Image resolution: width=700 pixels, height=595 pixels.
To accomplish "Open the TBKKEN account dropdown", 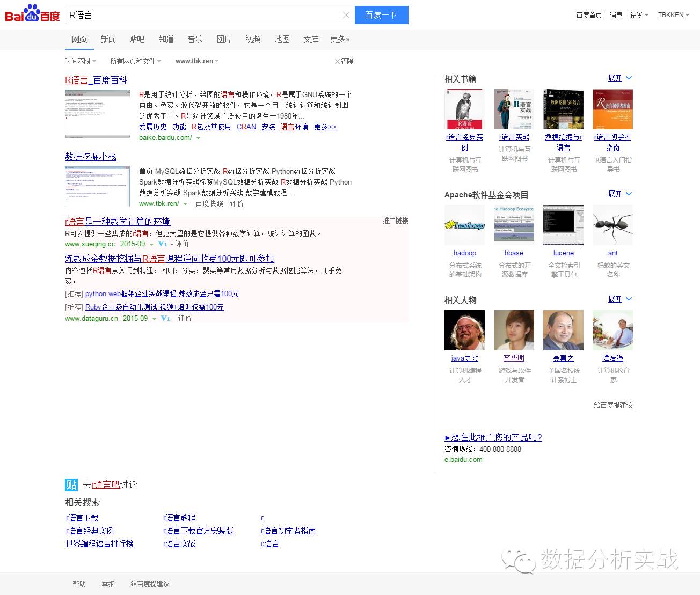I will pos(674,15).
